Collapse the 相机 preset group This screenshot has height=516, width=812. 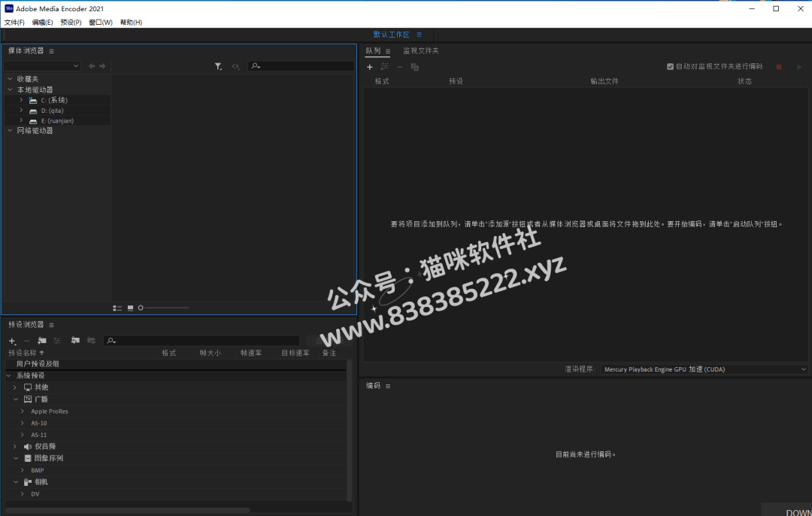(16, 482)
